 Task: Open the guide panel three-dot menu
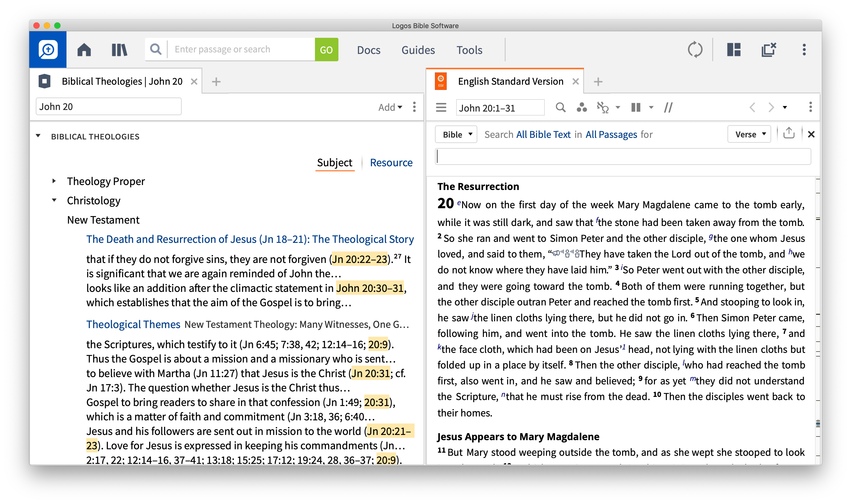point(414,107)
